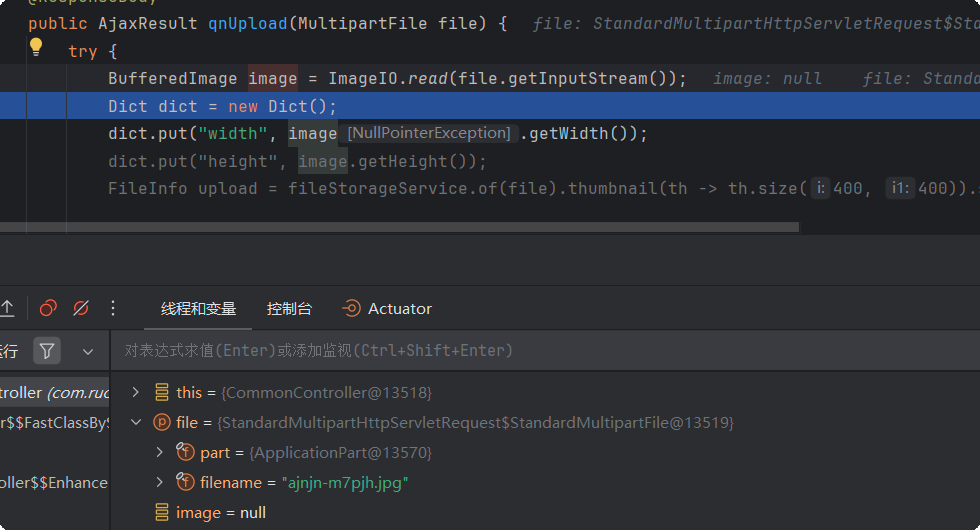Switch to the 线程和变量 tab

pyautogui.click(x=198, y=309)
